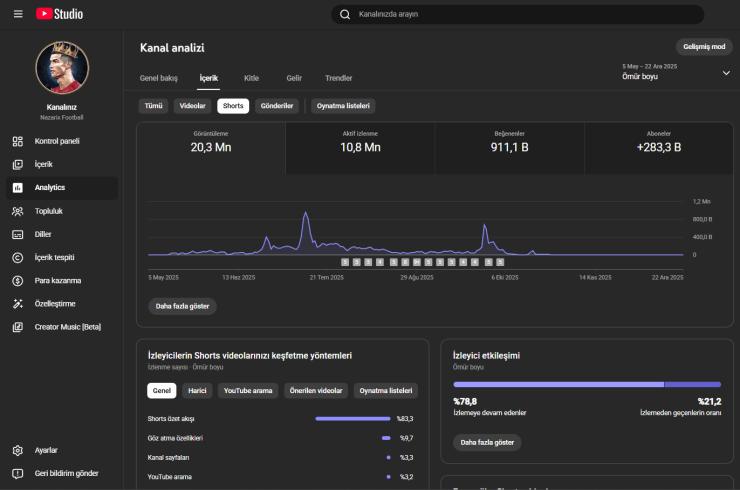740x490 pixels.
Task: Open Özelleştirme in the sidebar
Action: point(55,303)
